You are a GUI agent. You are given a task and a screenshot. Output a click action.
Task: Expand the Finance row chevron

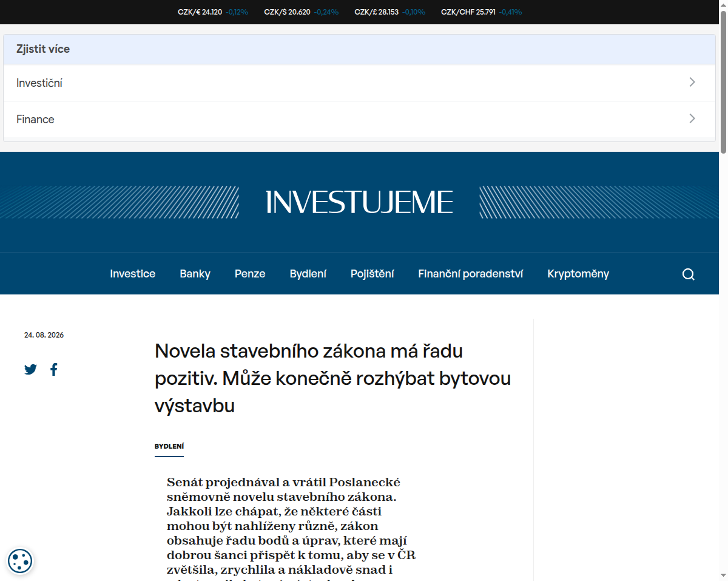[x=692, y=118]
